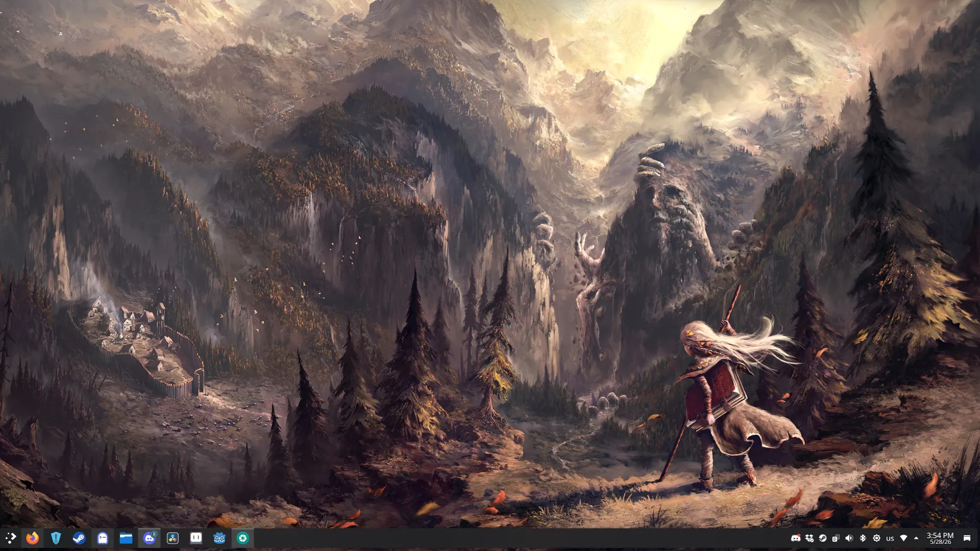The width and height of the screenshot is (980, 551).
Task: Open the brightness and color tray icon
Action: tap(876, 538)
